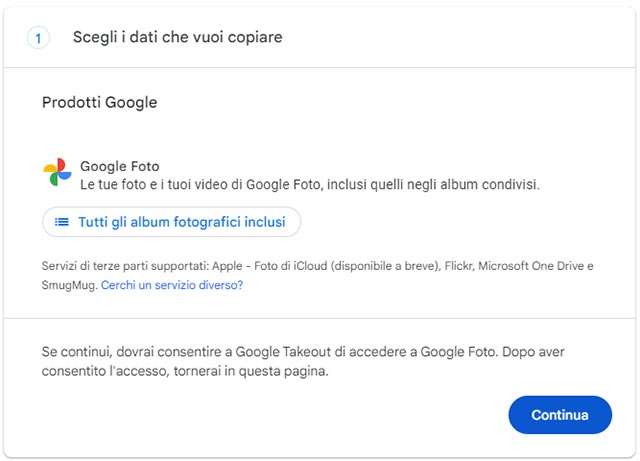The height and width of the screenshot is (461, 640).
Task: Select the "Prodotti Google" heading
Action: [x=100, y=102]
